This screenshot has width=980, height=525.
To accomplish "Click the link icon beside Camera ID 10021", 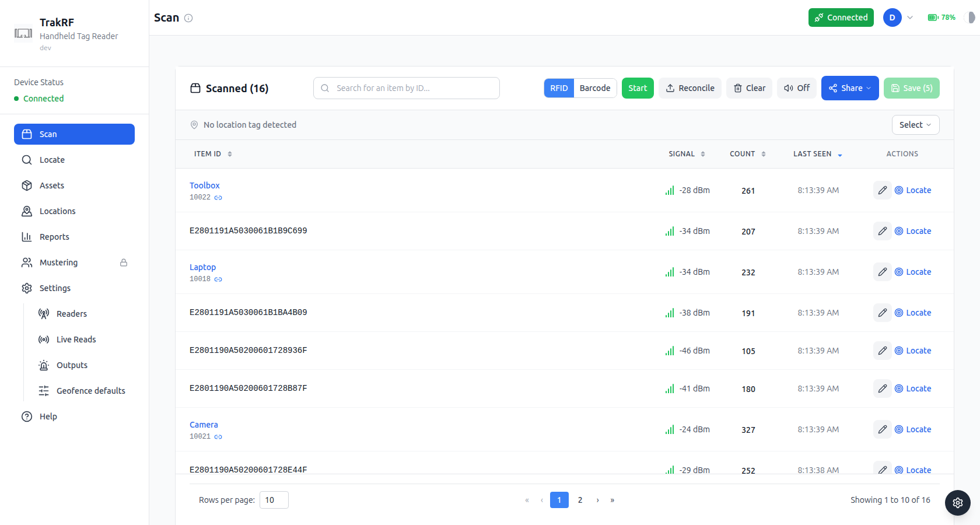I will pyautogui.click(x=218, y=437).
